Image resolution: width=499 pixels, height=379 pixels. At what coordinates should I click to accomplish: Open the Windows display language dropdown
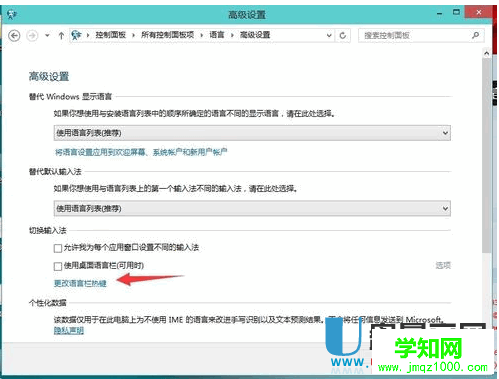pos(252,133)
